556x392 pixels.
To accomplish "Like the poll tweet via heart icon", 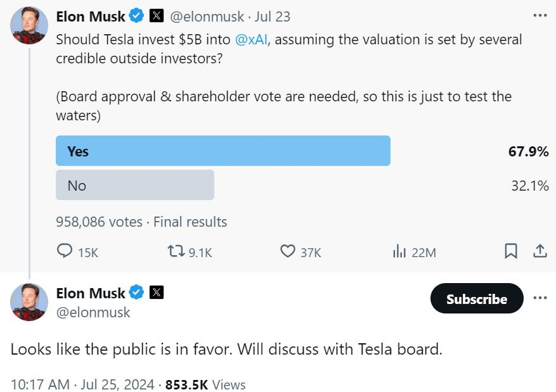I will point(288,251).
